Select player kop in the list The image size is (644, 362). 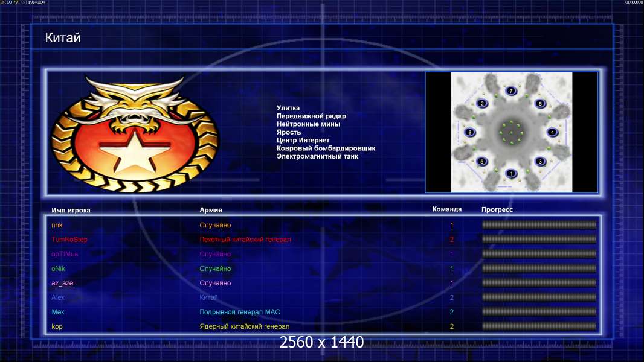pos(57,327)
